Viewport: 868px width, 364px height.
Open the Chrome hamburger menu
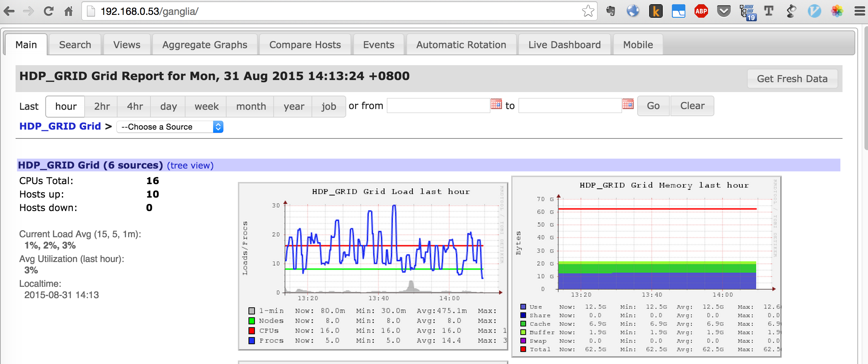(860, 11)
